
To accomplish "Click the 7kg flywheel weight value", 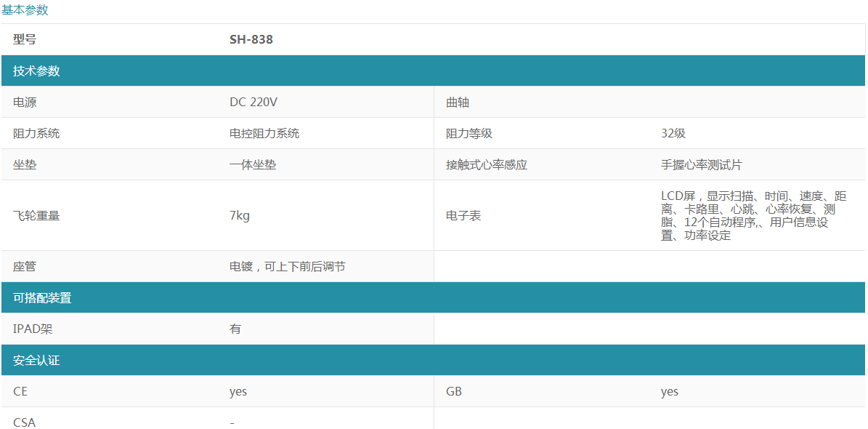I will coord(239,215).
